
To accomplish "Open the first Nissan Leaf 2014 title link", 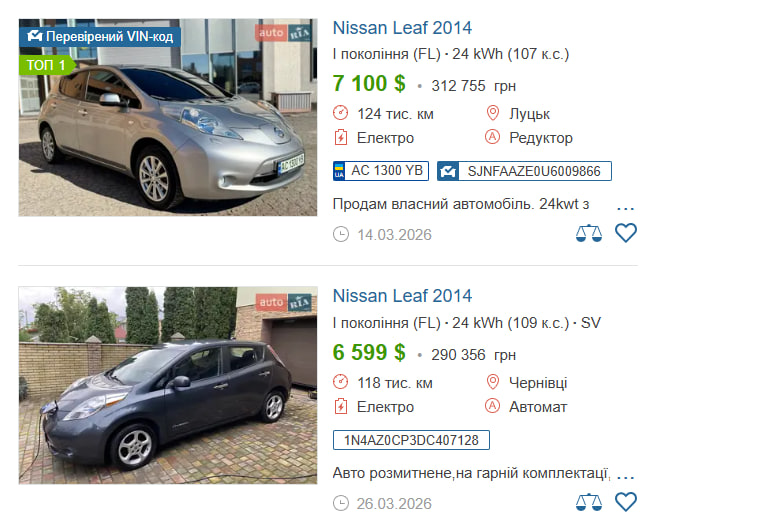I will coord(402,28).
